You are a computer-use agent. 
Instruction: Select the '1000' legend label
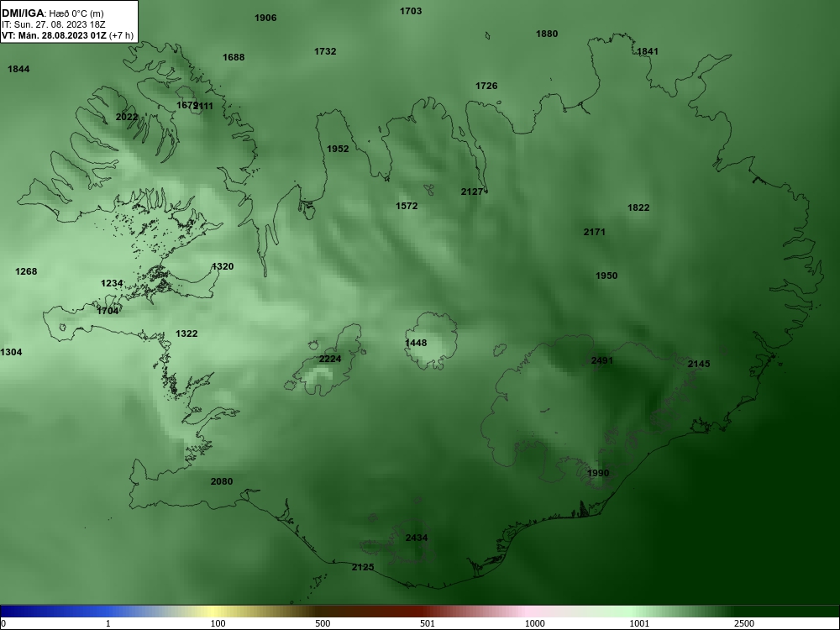(x=534, y=623)
